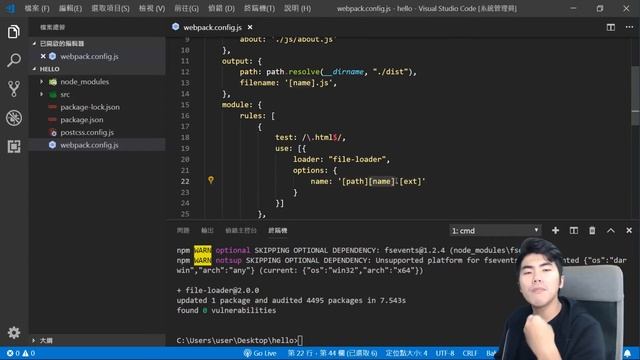Switch to the Problems panel tab
Screen dimensions: 640x360
183,231
